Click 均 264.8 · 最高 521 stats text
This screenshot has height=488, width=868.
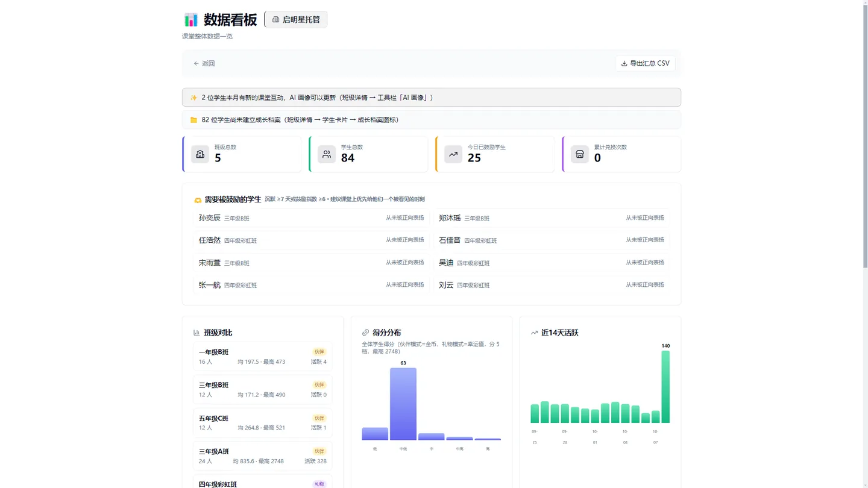point(262,428)
